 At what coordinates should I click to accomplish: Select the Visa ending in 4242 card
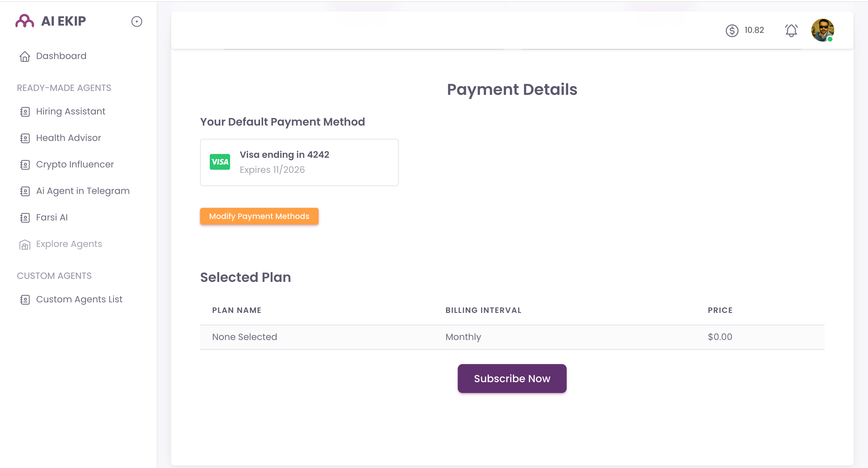(x=299, y=162)
